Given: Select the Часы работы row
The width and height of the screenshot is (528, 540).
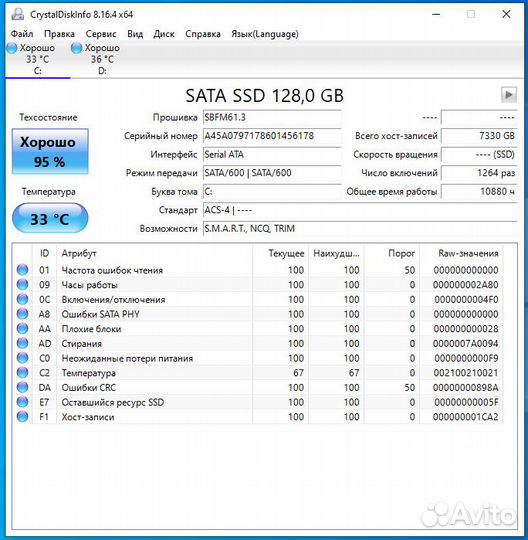Looking at the screenshot, I should click(258, 285).
